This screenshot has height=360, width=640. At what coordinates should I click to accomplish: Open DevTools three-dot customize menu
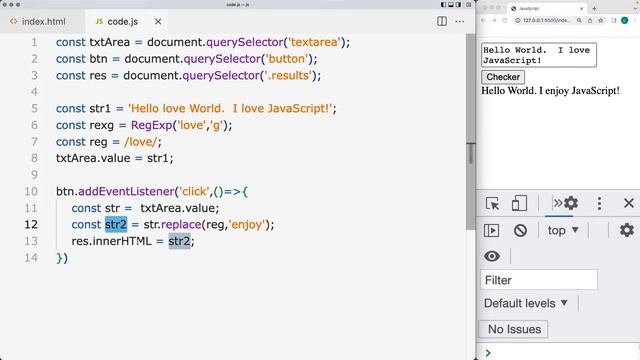(599, 203)
